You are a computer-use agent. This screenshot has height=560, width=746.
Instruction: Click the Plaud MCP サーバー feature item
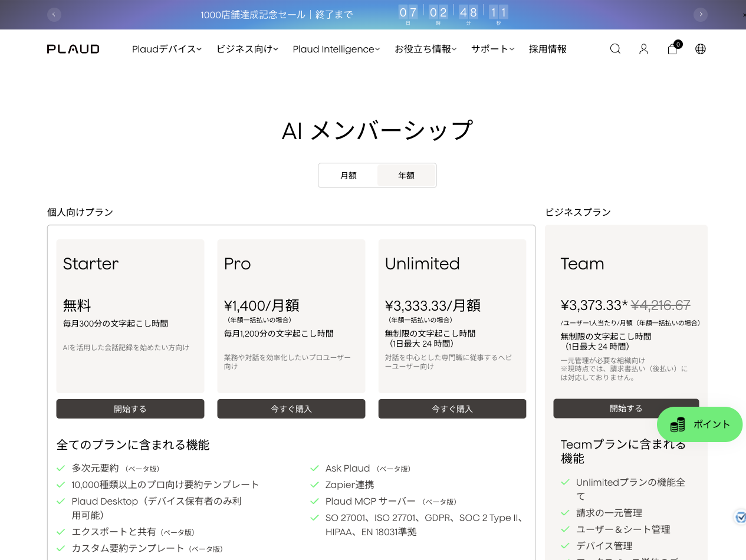tap(391, 501)
